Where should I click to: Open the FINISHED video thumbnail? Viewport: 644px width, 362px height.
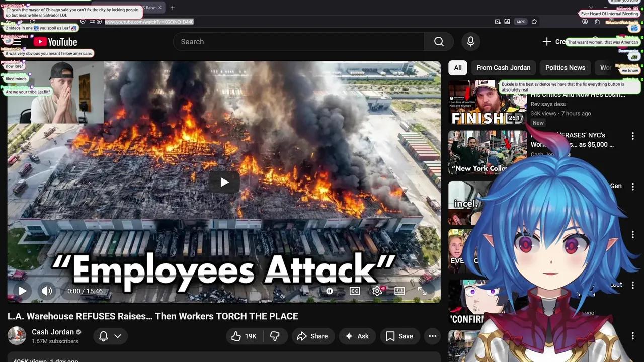pos(488,103)
